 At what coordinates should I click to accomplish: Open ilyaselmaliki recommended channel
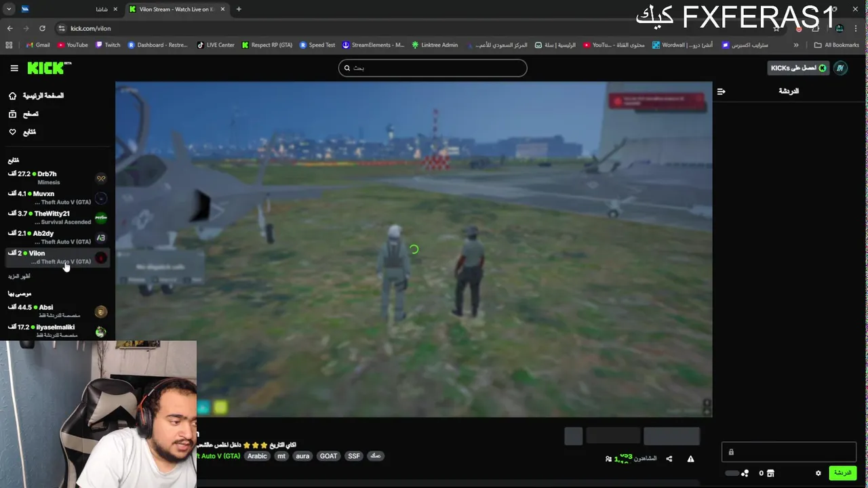(x=58, y=331)
